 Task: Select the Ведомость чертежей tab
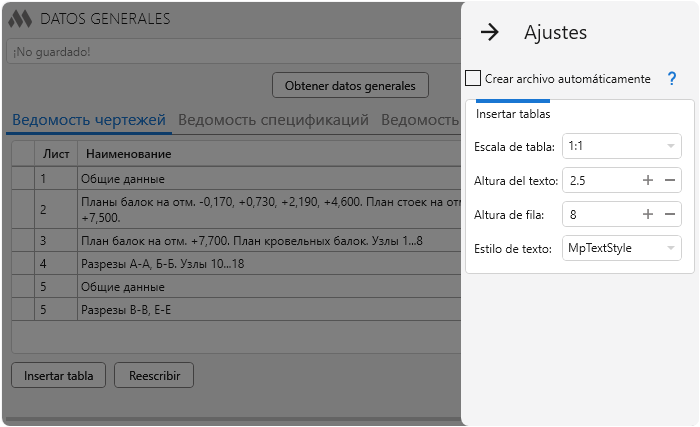(88, 121)
